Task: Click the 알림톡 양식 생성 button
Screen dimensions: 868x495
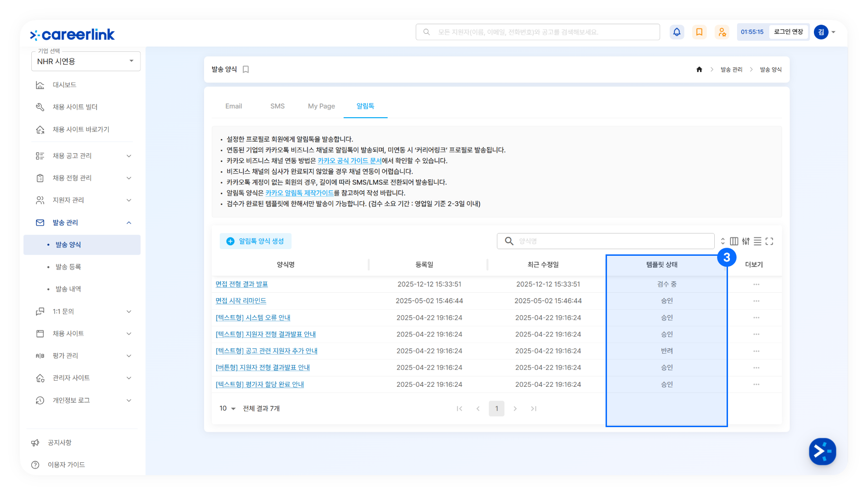Action: [255, 241]
